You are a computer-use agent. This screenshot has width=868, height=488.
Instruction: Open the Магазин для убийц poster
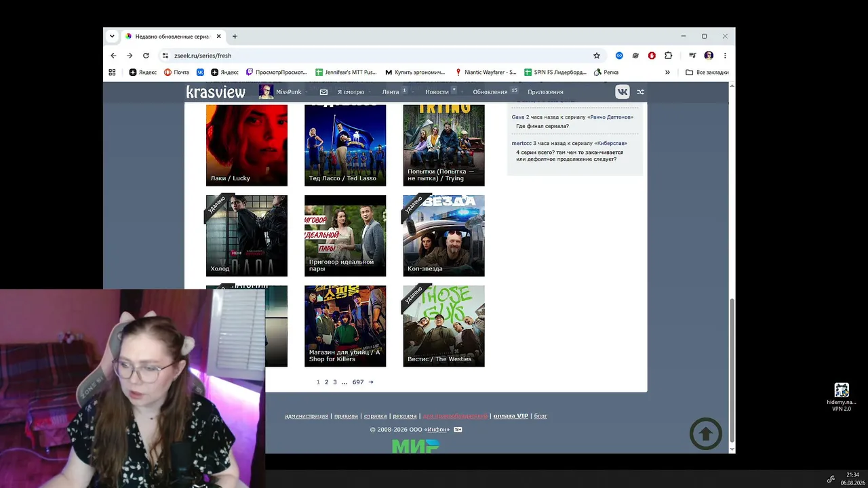[345, 326]
